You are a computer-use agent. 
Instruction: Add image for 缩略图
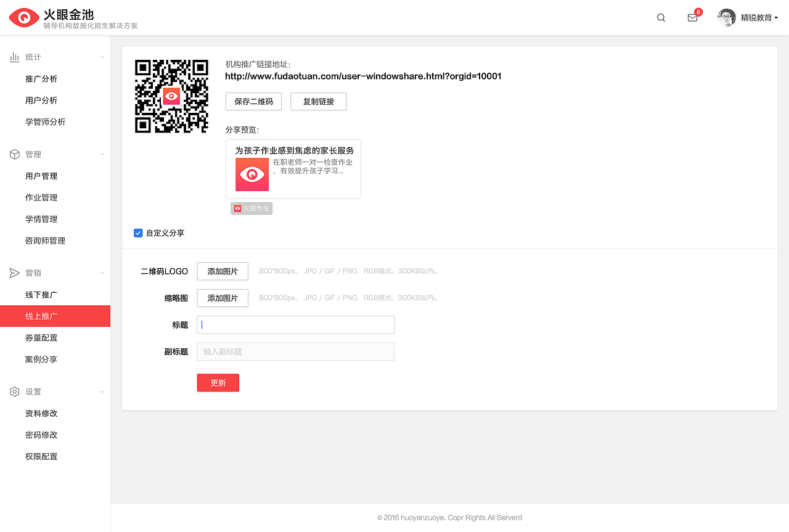tap(223, 298)
